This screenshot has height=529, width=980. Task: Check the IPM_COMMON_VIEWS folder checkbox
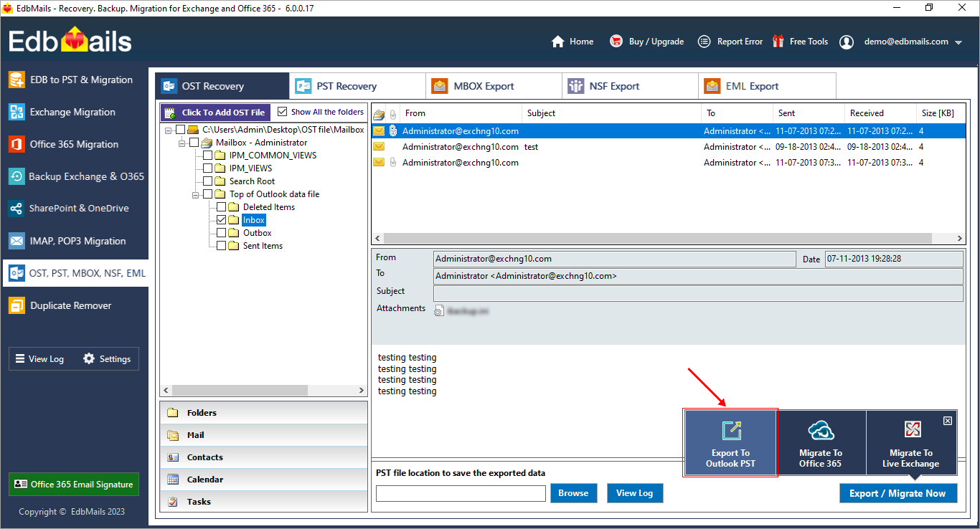click(207, 156)
